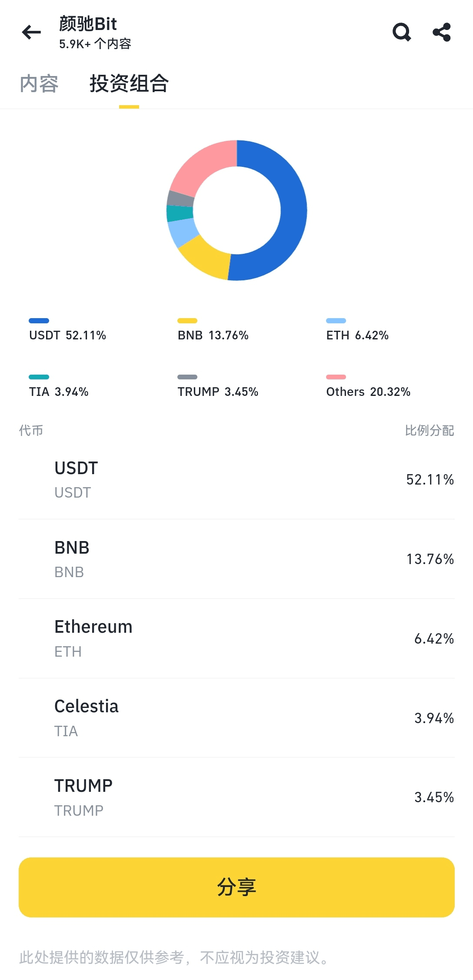
Task: Open the Ethereum ETH row
Action: tap(236, 638)
